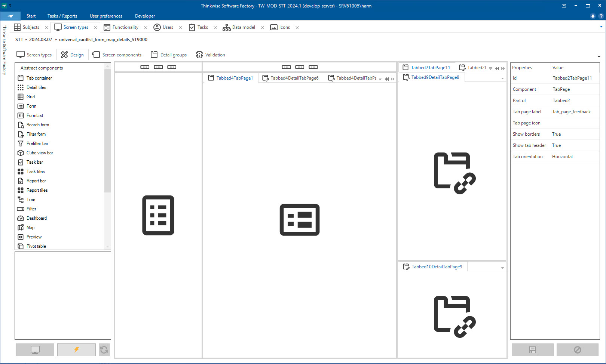Image resolution: width=606 pixels, height=364 pixels.
Task: Select the Tab container component
Action: (39, 78)
